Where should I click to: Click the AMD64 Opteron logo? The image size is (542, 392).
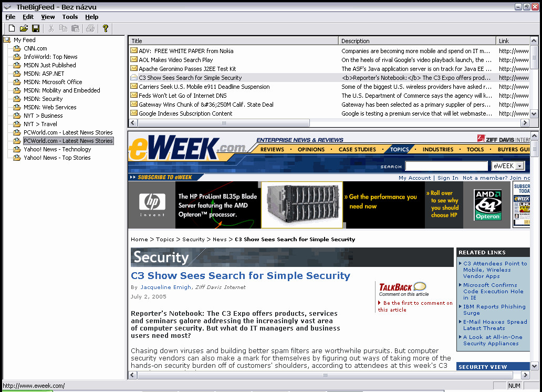tap(488, 205)
